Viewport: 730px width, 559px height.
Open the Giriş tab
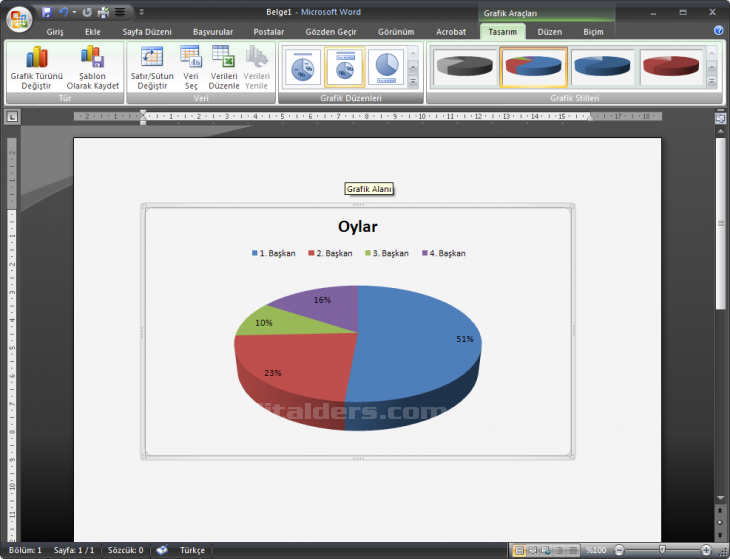pyautogui.click(x=55, y=32)
